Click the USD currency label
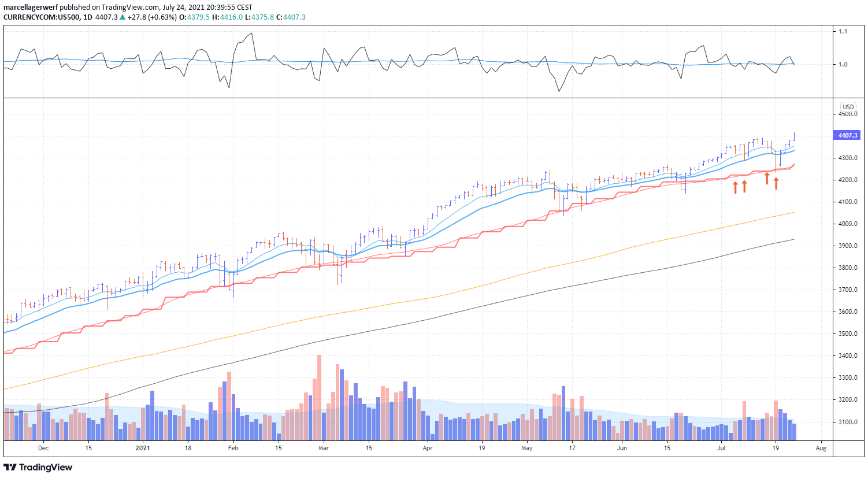Viewport: 868px width, 478px height. (x=848, y=107)
